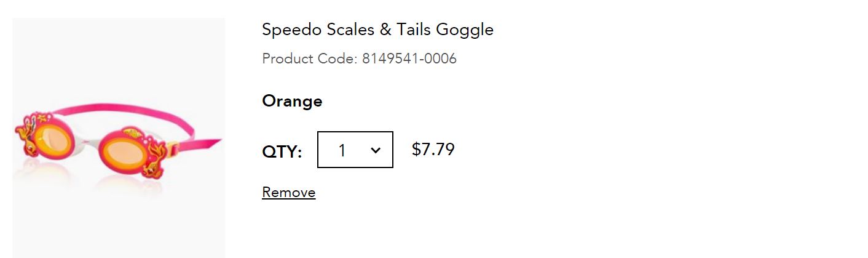
Task: Click the right orange goggle lens
Action: (122, 151)
